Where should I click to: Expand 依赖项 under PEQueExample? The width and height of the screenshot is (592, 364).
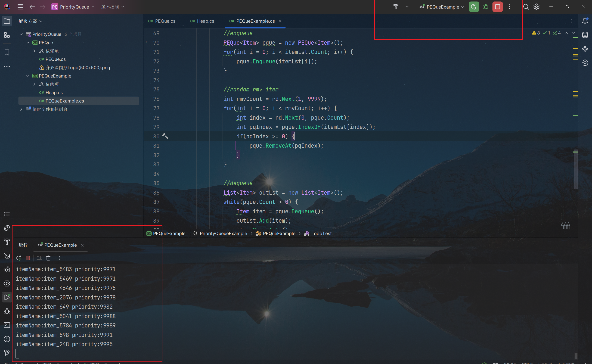click(34, 84)
